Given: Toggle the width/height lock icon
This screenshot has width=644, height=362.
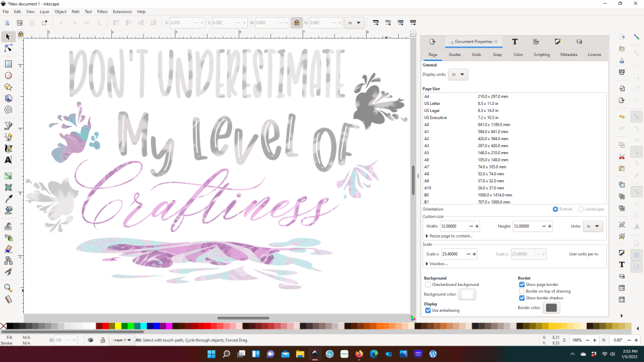Looking at the screenshot, I should (296, 23).
